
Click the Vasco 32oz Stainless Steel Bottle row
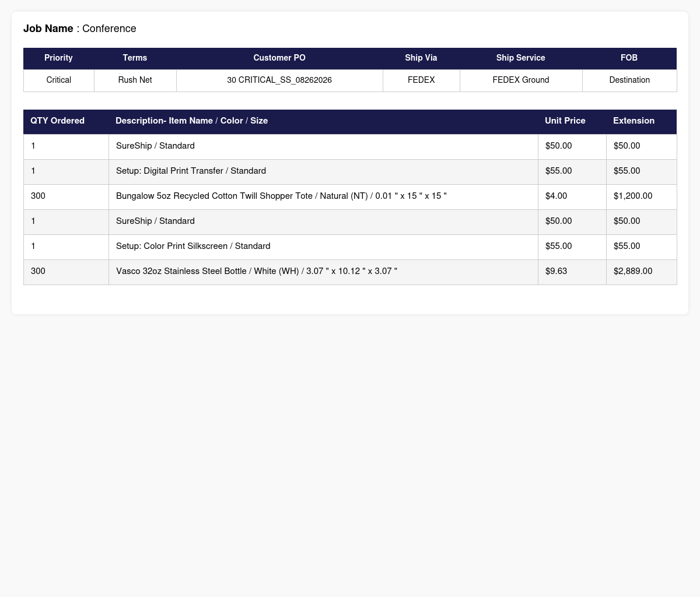click(350, 272)
